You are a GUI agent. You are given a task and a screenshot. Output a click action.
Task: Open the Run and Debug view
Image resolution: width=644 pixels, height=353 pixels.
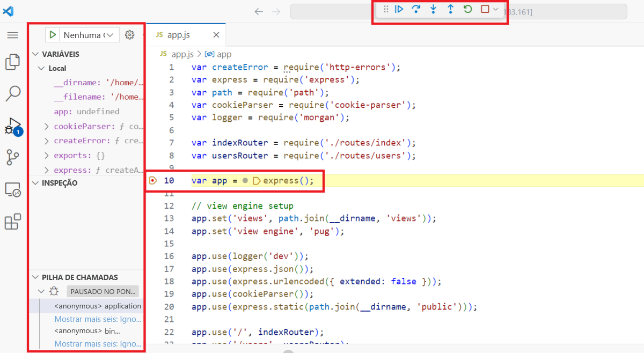coord(12,126)
